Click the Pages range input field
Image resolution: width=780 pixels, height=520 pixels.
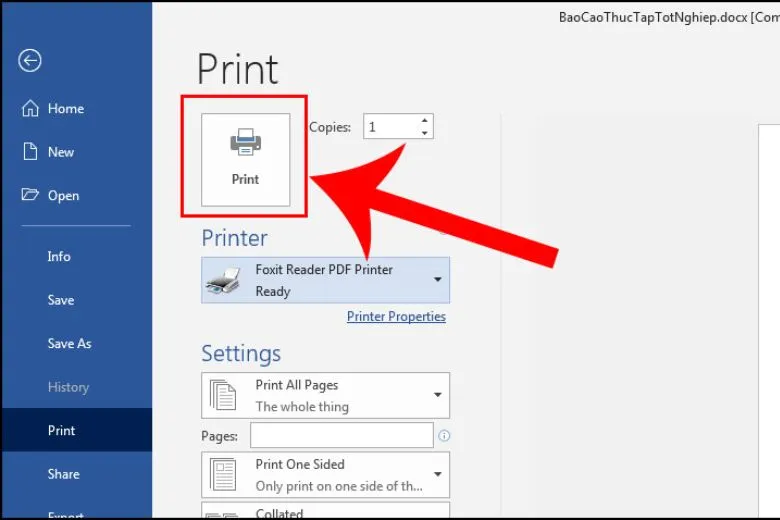342,435
